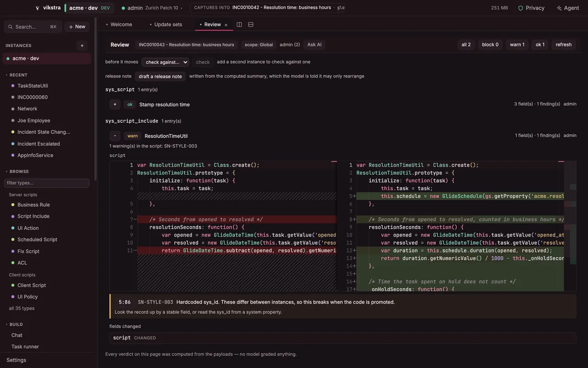Click the acme · dev DEV environment chip

(89, 8)
